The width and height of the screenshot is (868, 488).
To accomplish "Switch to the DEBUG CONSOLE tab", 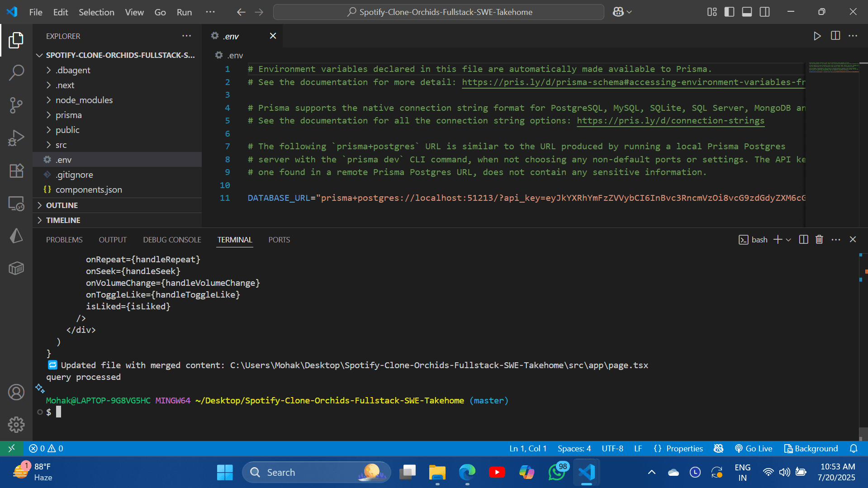I will pos(172,240).
